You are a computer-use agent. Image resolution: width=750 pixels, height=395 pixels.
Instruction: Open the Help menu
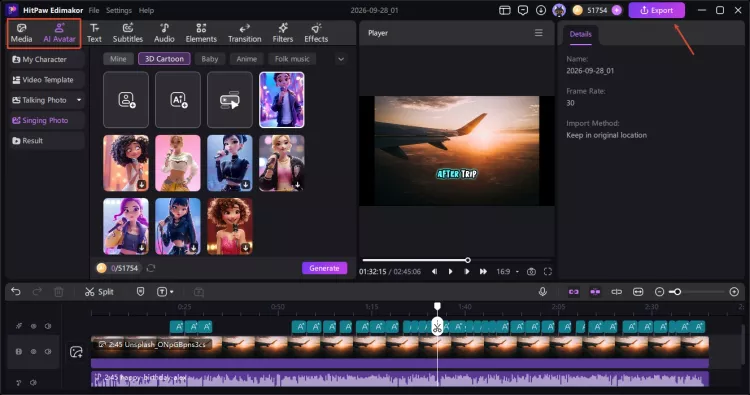(x=146, y=10)
